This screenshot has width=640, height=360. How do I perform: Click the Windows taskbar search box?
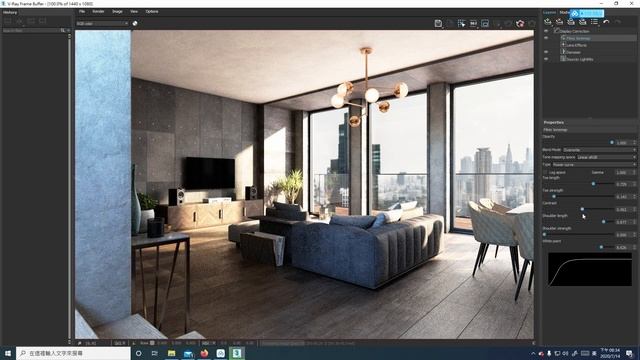point(73,353)
